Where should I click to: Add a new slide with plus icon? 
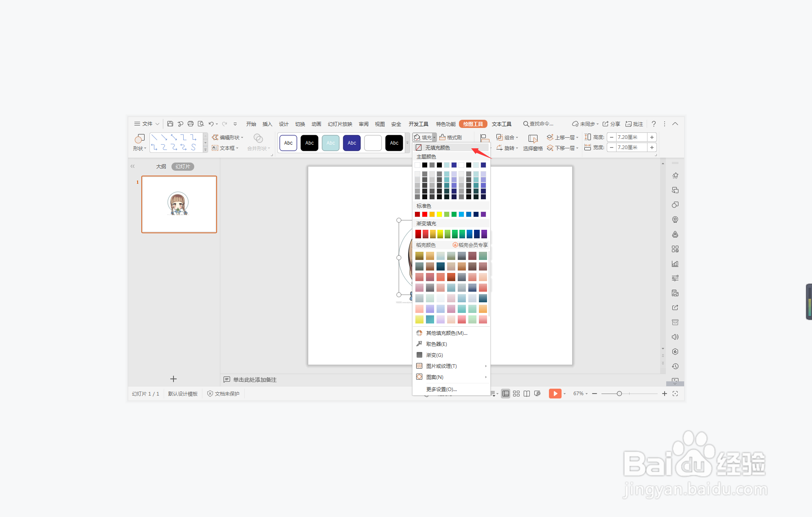click(173, 379)
